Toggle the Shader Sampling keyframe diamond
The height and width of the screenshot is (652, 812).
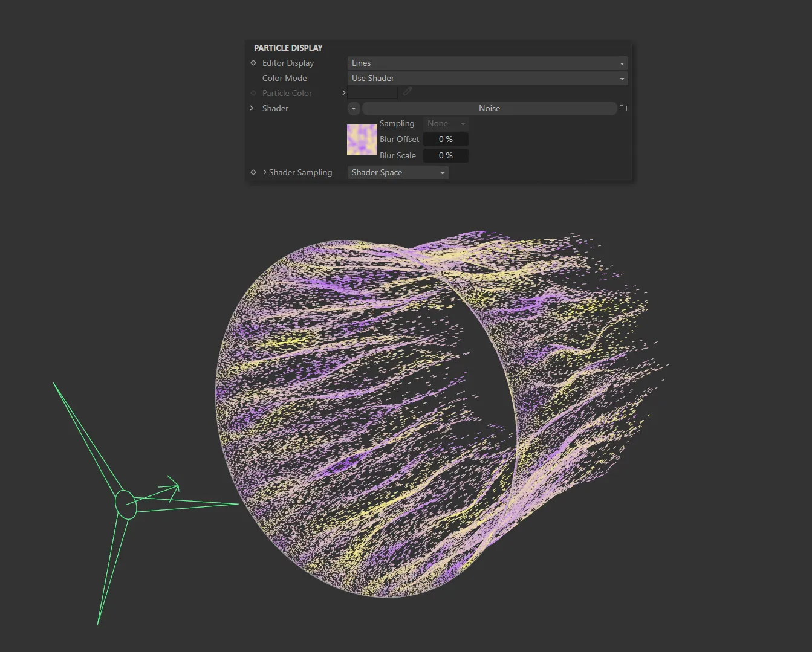coord(253,172)
